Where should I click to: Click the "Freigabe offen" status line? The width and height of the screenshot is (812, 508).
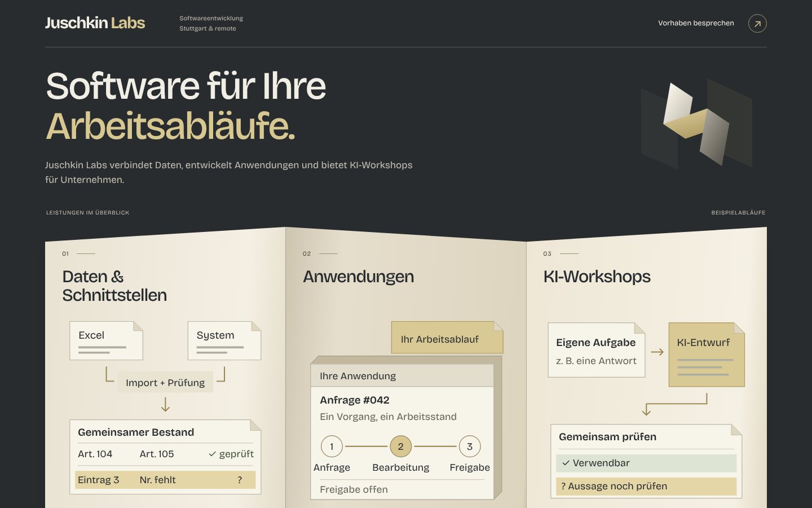pos(354,489)
